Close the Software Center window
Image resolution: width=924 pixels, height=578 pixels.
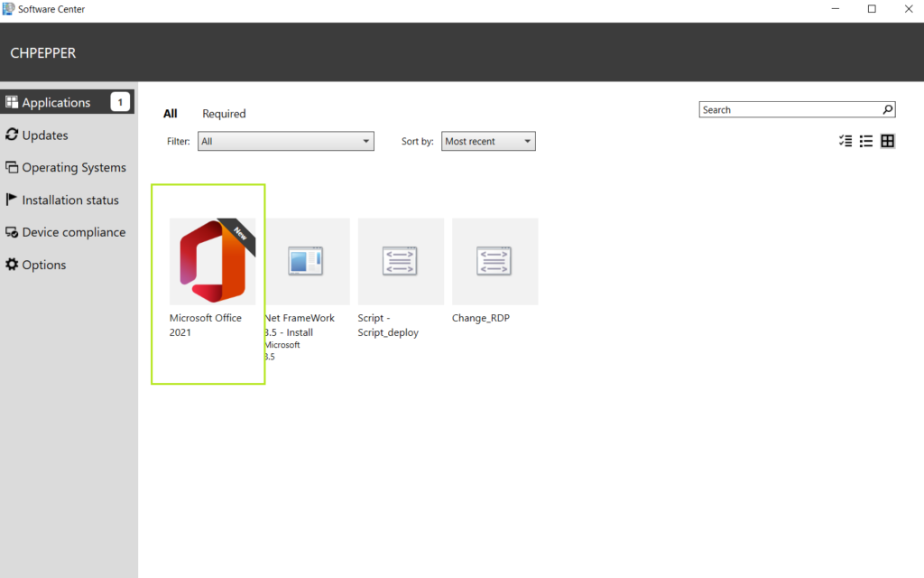(908, 9)
